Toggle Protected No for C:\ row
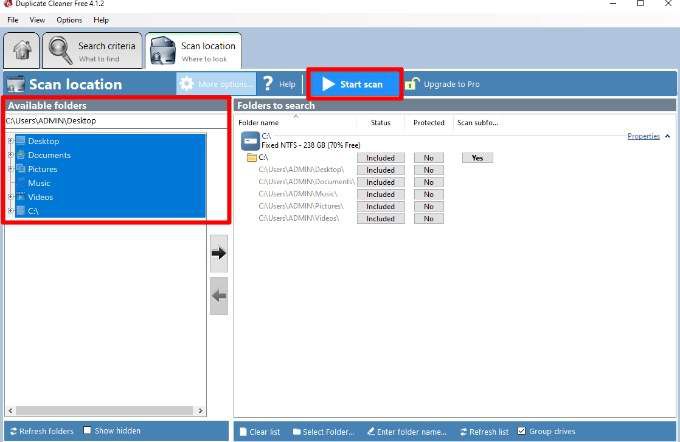 (x=428, y=158)
